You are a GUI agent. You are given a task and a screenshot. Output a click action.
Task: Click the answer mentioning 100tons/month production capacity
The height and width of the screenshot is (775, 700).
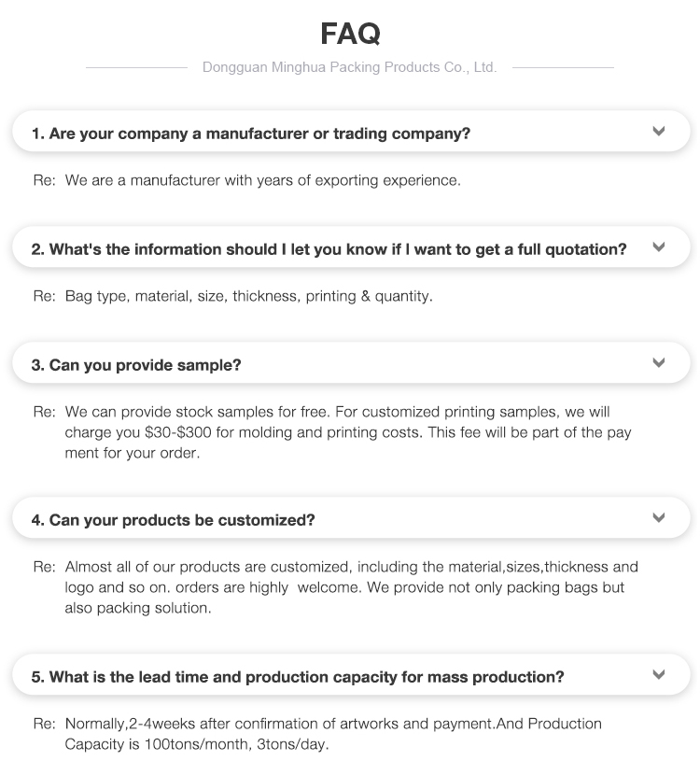(333, 734)
